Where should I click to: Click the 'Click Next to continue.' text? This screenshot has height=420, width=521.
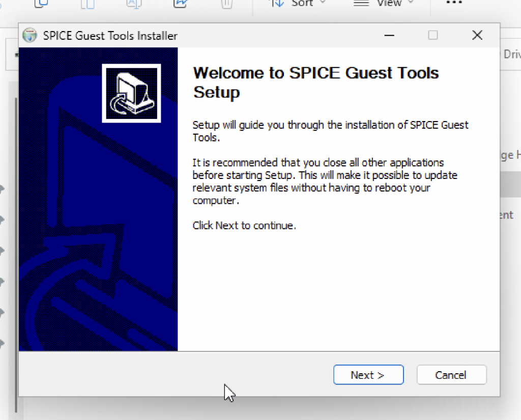[x=244, y=225]
